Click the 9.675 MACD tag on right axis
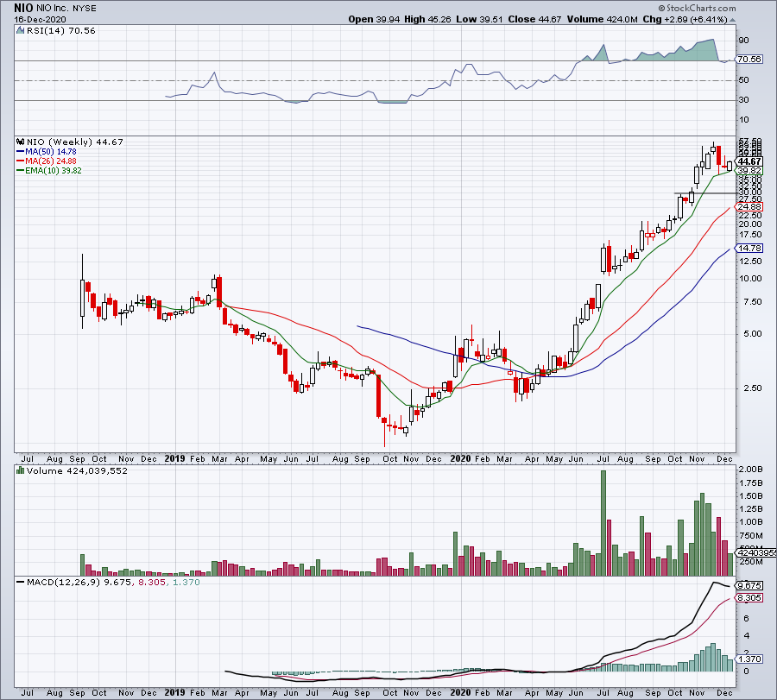The width and height of the screenshot is (777, 700). [x=749, y=585]
